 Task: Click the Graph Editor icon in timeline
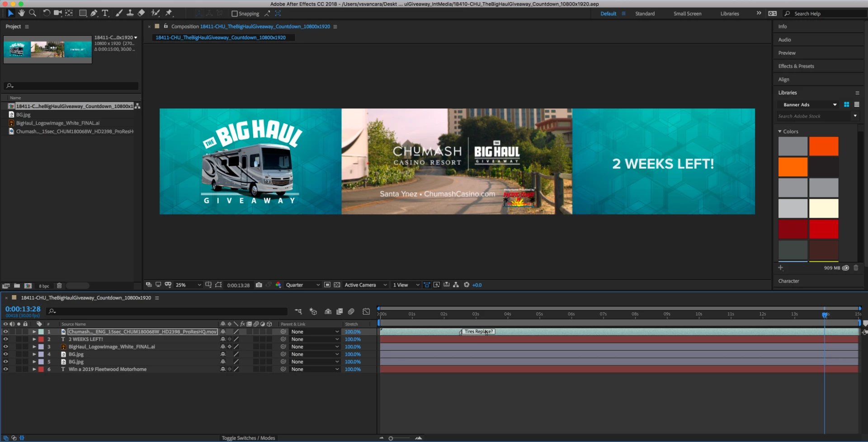(366, 311)
